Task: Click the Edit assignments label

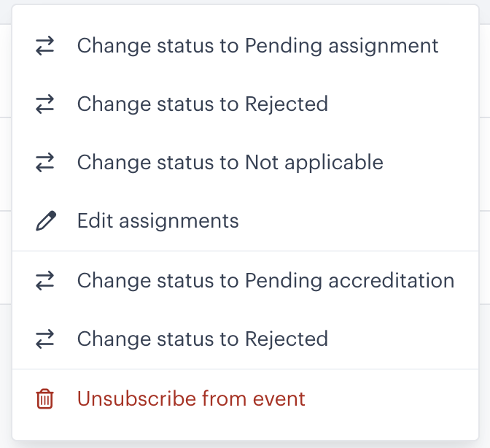Action: pos(157,221)
